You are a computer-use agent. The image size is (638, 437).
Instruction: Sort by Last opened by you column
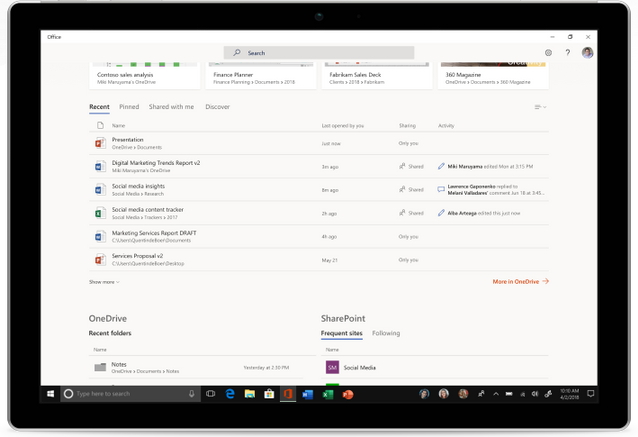pos(343,126)
